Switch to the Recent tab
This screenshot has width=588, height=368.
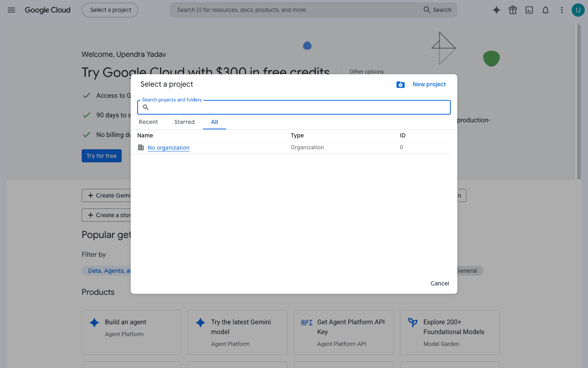coord(148,122)
